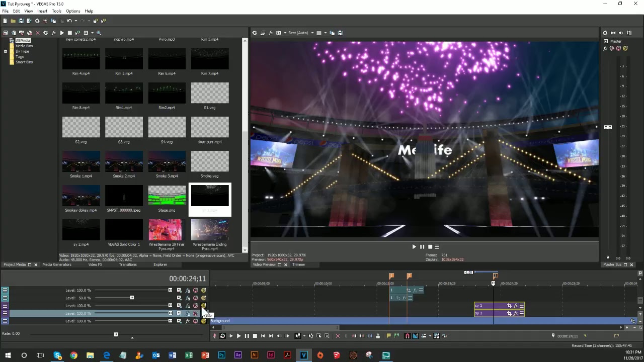
Task: Mute the first video track
Action: tap(196, 290)
